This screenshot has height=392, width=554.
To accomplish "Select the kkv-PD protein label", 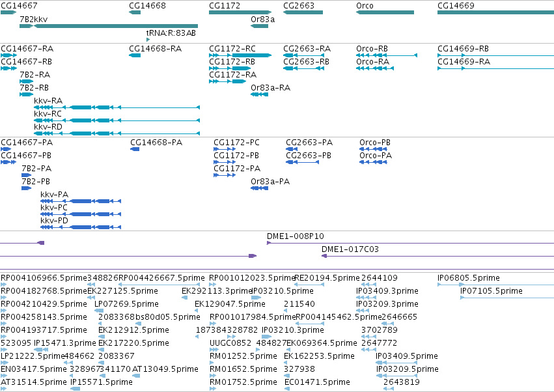I will 55,221.
